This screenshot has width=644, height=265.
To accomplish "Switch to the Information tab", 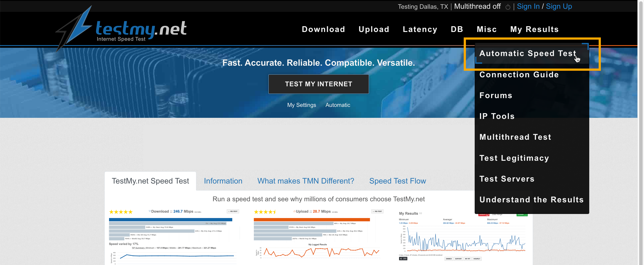I will [223, 181].
